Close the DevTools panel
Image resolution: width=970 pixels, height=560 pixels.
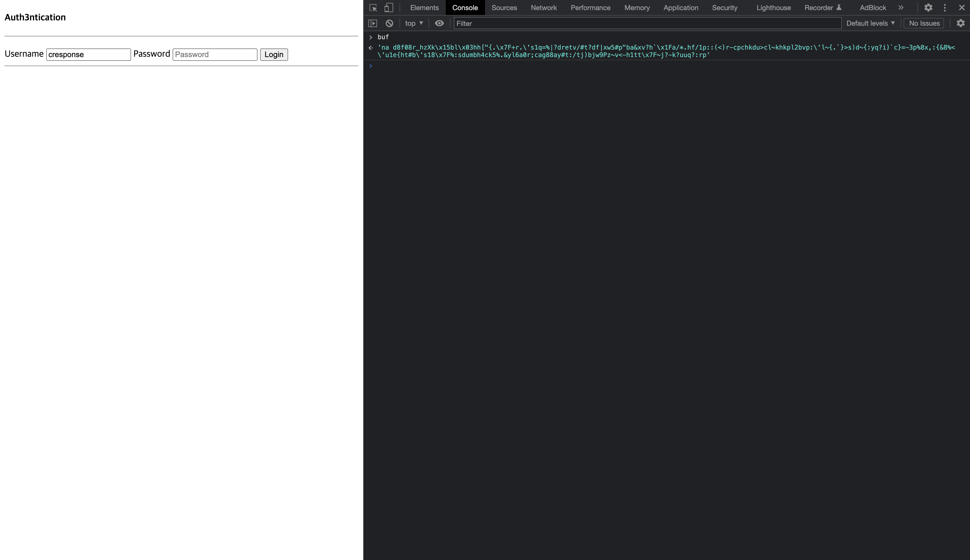[x=962, y=8]
